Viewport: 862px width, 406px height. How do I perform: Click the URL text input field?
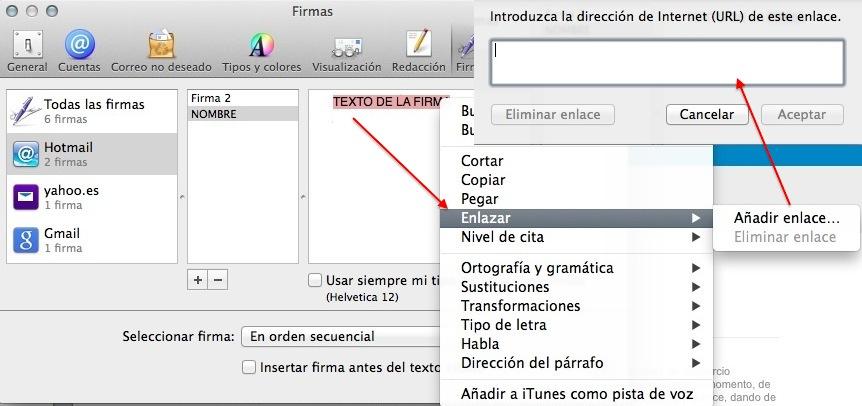(x=667, y=62)
